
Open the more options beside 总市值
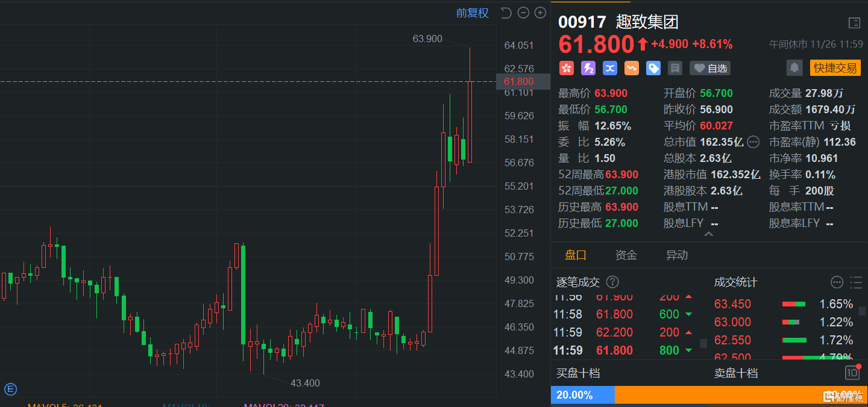(753, 142)
